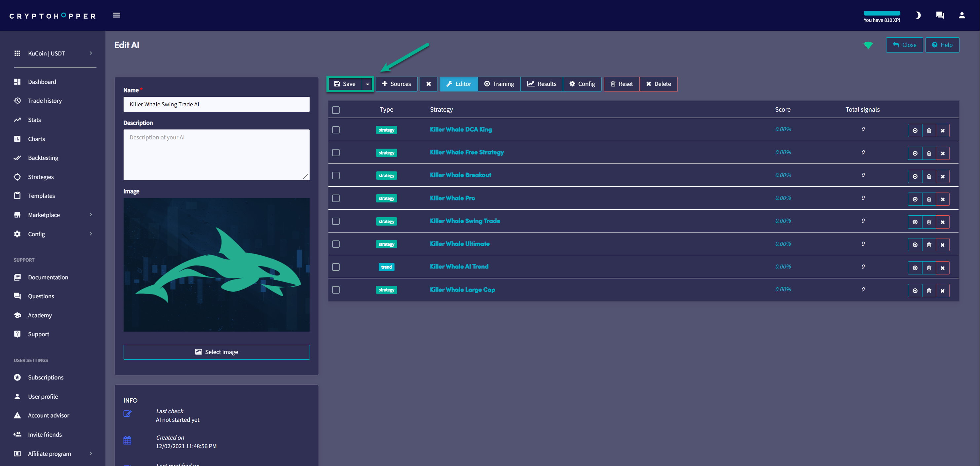Check the Killer Whale AI Trend checkbox
The height and width of the screenshot is (466, 980).
click(x=336, y=267)
